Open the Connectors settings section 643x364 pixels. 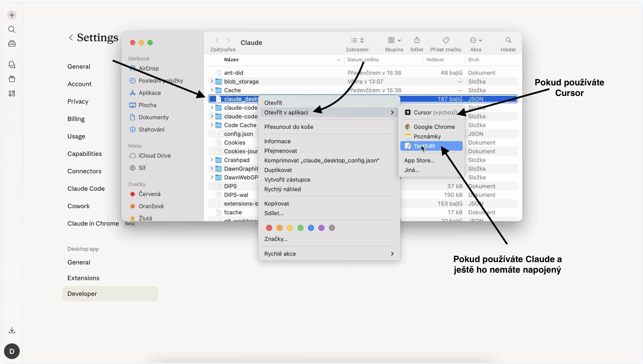[x=84, y=171]
